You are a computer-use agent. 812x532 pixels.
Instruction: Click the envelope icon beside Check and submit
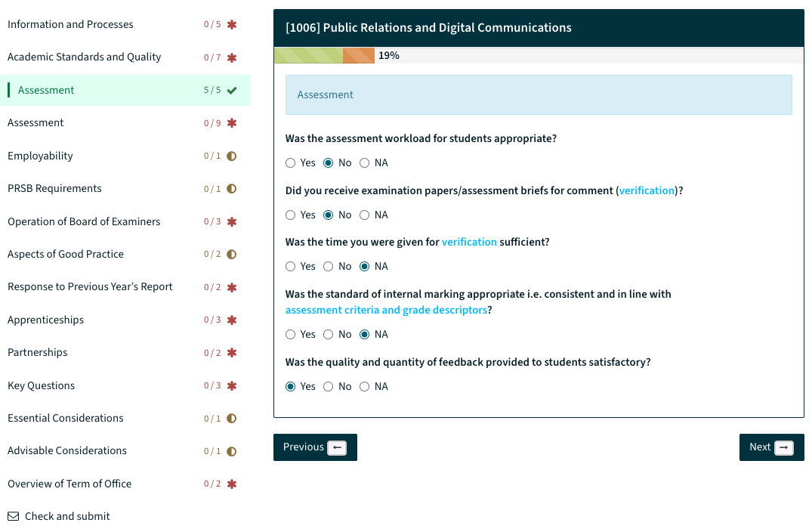[x=14, y=516]
